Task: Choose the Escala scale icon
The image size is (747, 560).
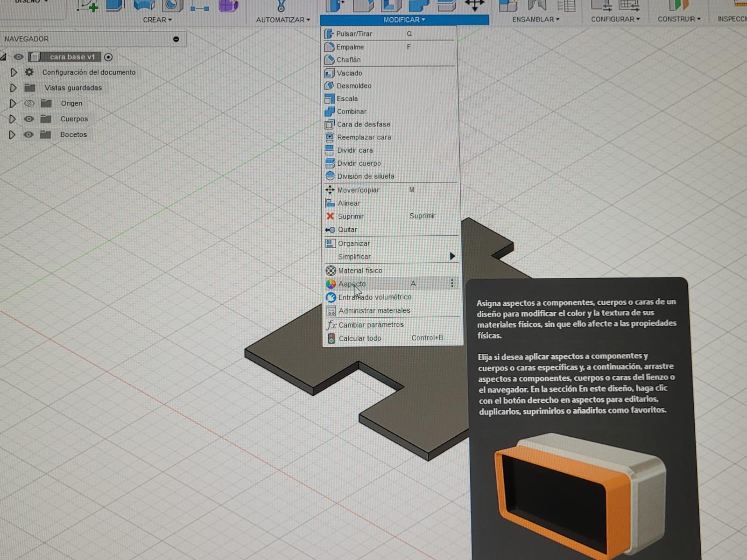Action: pos(330,98)
